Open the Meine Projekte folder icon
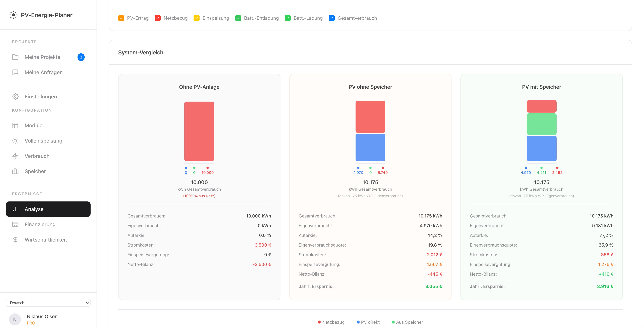The height and width of the screenshot is (328, 644). (x=15, y=57)
